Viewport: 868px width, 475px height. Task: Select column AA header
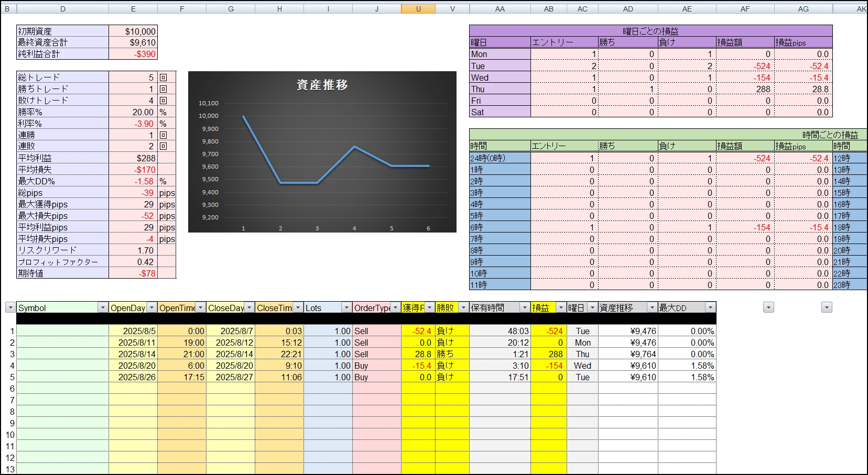coord(500,9)
